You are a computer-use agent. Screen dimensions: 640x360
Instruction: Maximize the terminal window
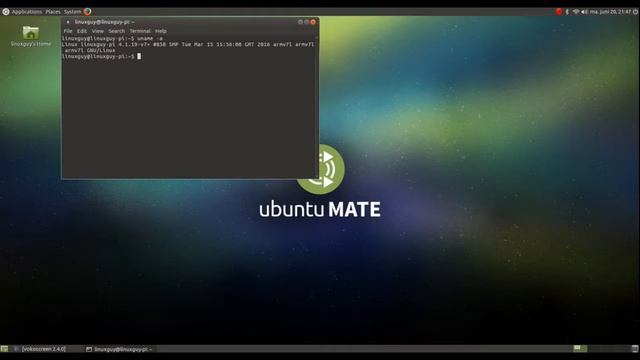click(x=307, y=22)
